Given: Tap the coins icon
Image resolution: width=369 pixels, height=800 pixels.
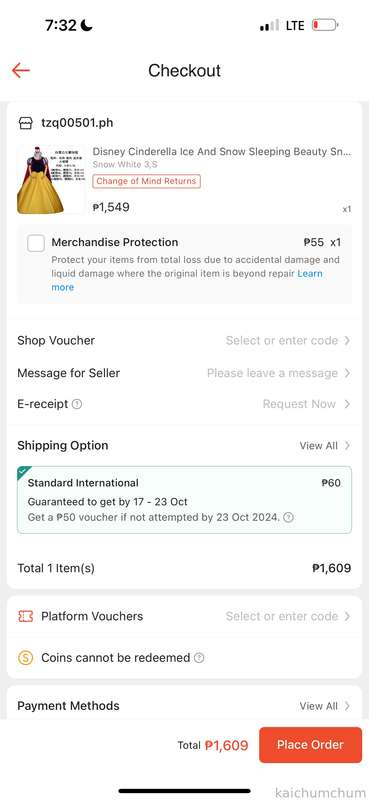Looking at the screenshot, I should coord(26,658).
